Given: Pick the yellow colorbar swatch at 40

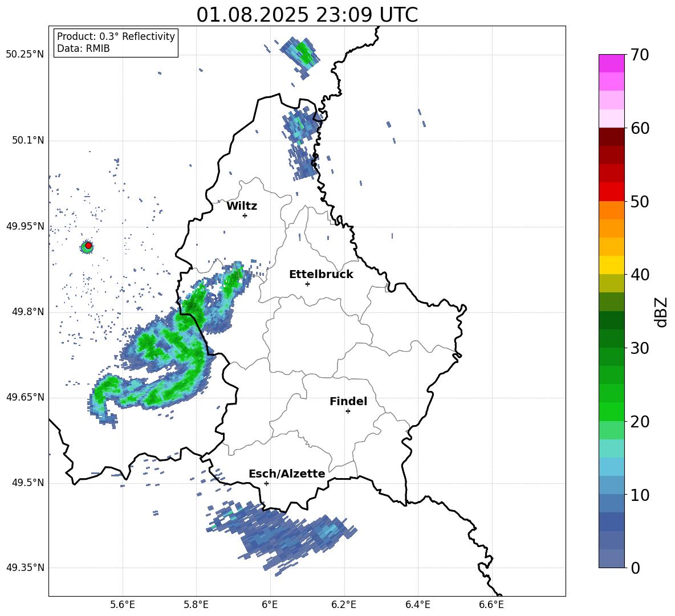Looking at the screenshot, I should point(611,265).
